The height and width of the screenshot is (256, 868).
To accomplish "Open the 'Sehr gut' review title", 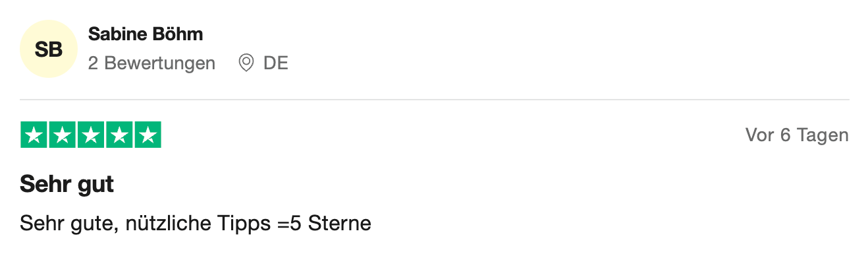I will pyautogui.click(x=67, y=184).
